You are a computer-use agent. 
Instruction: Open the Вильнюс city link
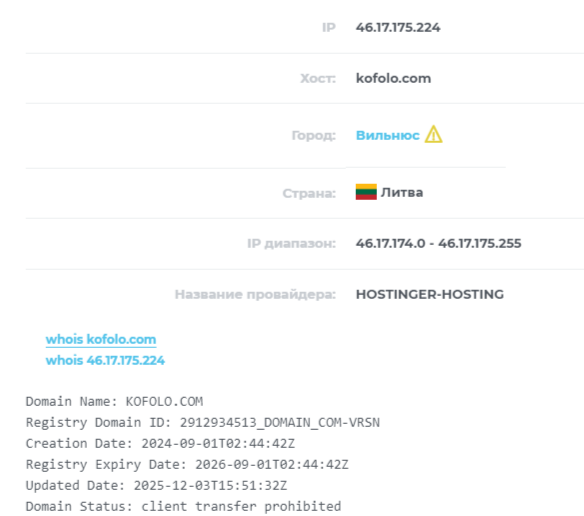click(388, 135)
